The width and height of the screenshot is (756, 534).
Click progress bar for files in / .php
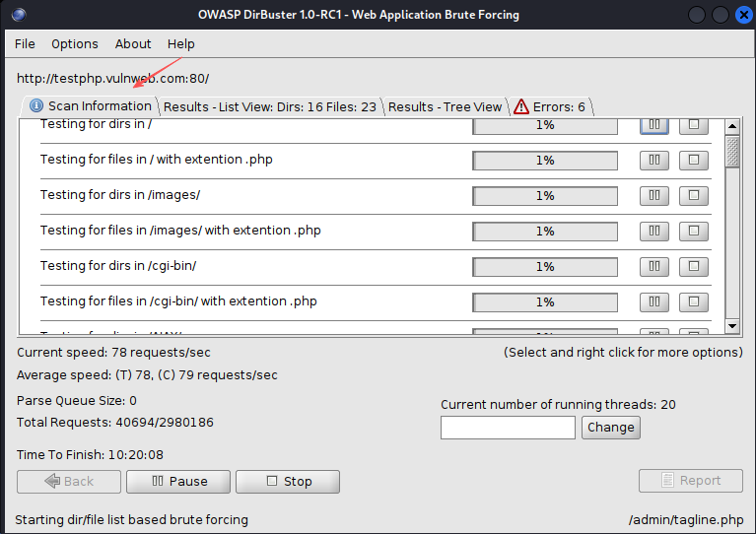coord(545,161)
